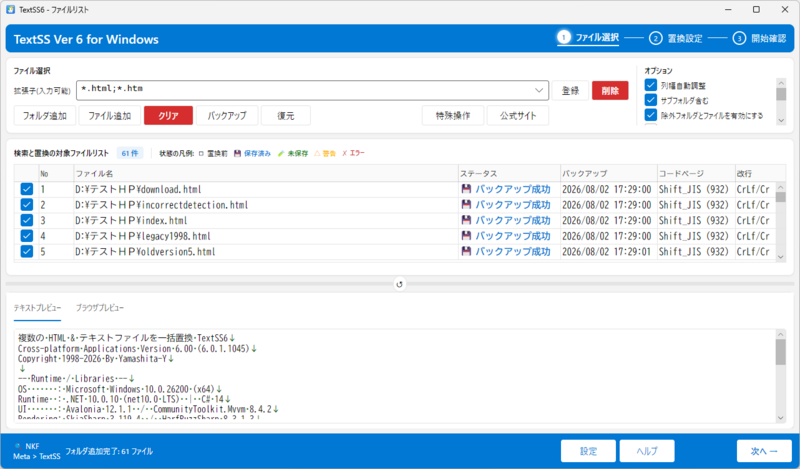This screenshot has height=469, width=800.
Task: Click the red 削除 button
Action: coord(610,91)
